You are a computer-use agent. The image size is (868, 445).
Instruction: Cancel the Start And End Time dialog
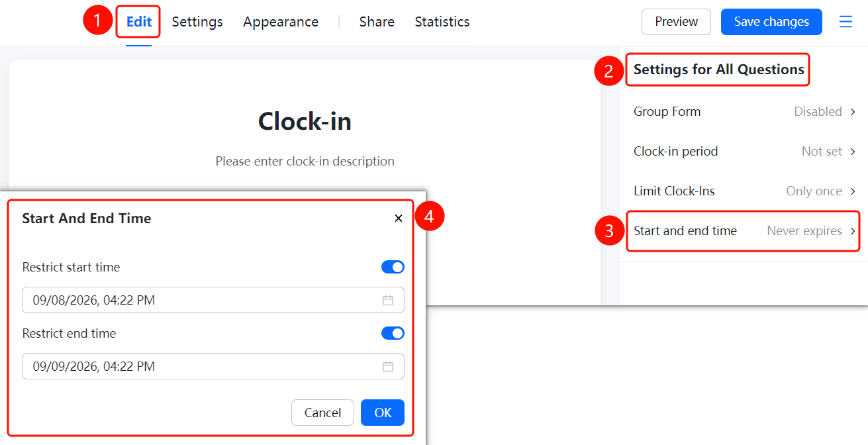pyautogui.click(x=322, y=413)
